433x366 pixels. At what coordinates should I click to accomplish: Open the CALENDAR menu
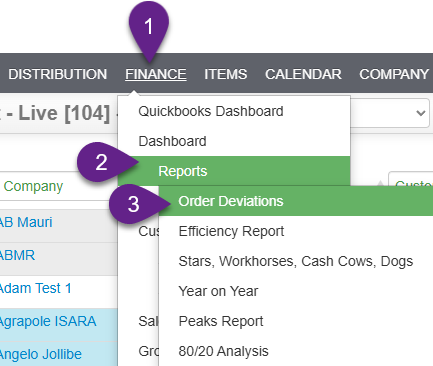pos(303,74)
